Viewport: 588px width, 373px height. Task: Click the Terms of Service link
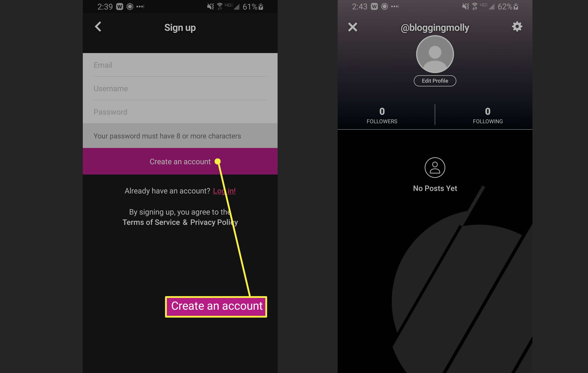[x=151, y=222]
